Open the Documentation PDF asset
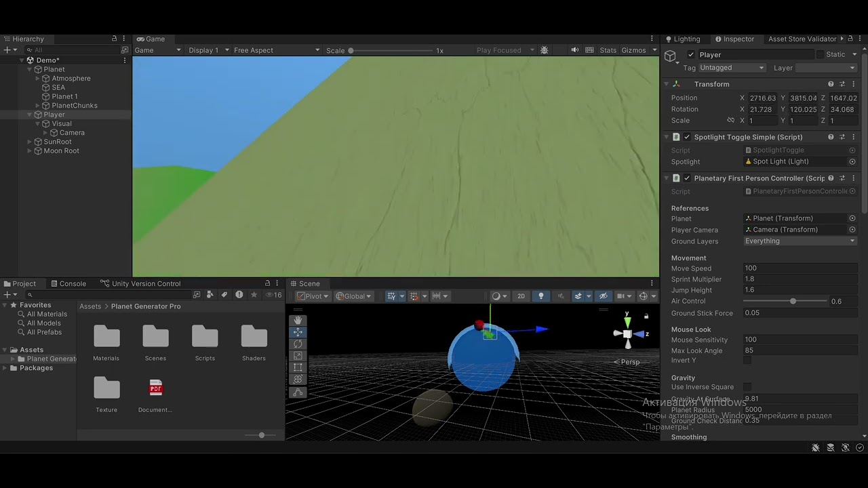Viewport: 868px width, 488px height. coord(155,394)
